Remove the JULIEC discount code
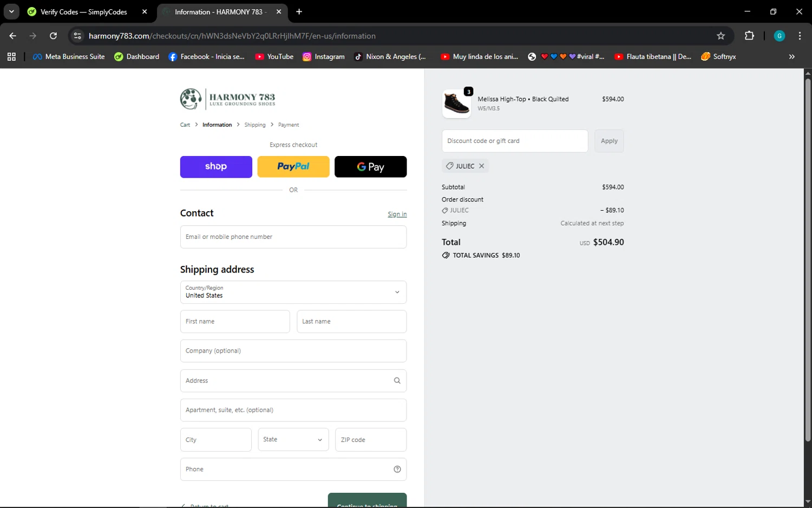This screenshot has width=812, height=508. [x=481, y=166]
